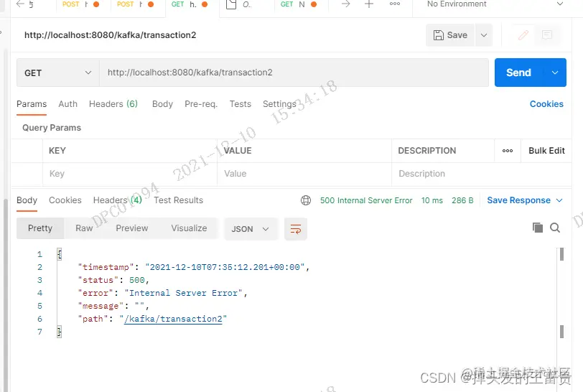Open the tab bar more options icon
The height and width of the screenshot is (392, 583).
(x=394, y=4)
